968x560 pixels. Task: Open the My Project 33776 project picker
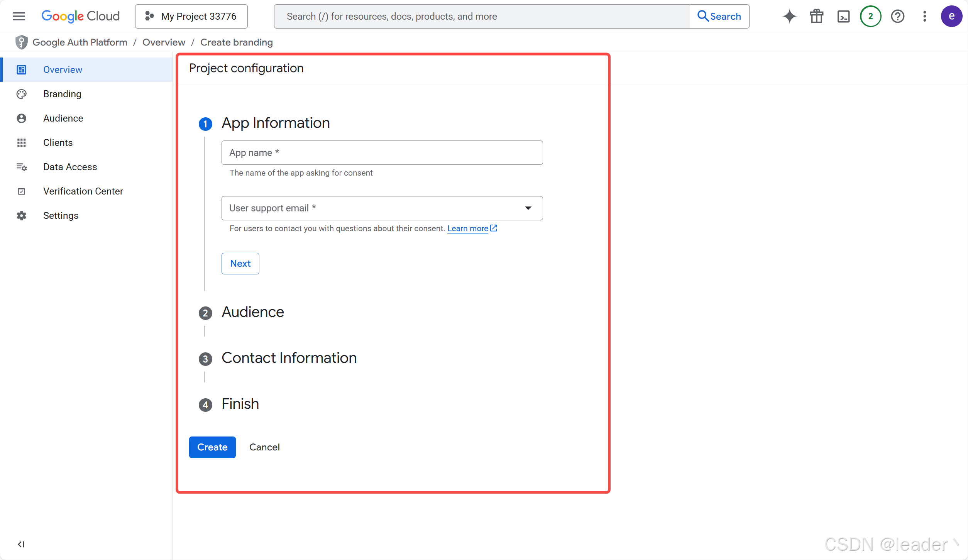coord(191,16)
